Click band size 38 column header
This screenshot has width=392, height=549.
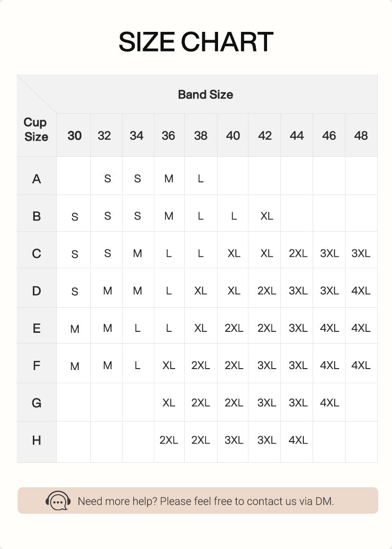click(x=200, y=135)
